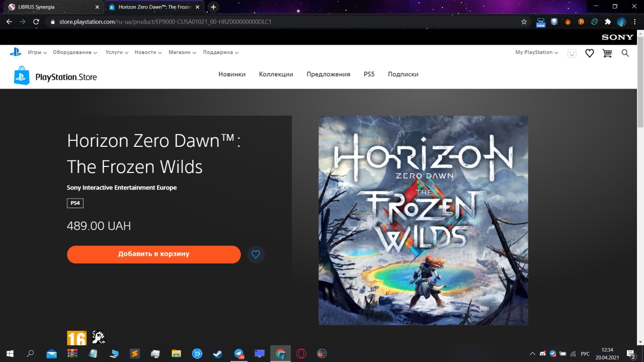The width and height of the screenshot is (644, 362).
Task: Click Добавить в корзину button
Action: click(154, 254)
